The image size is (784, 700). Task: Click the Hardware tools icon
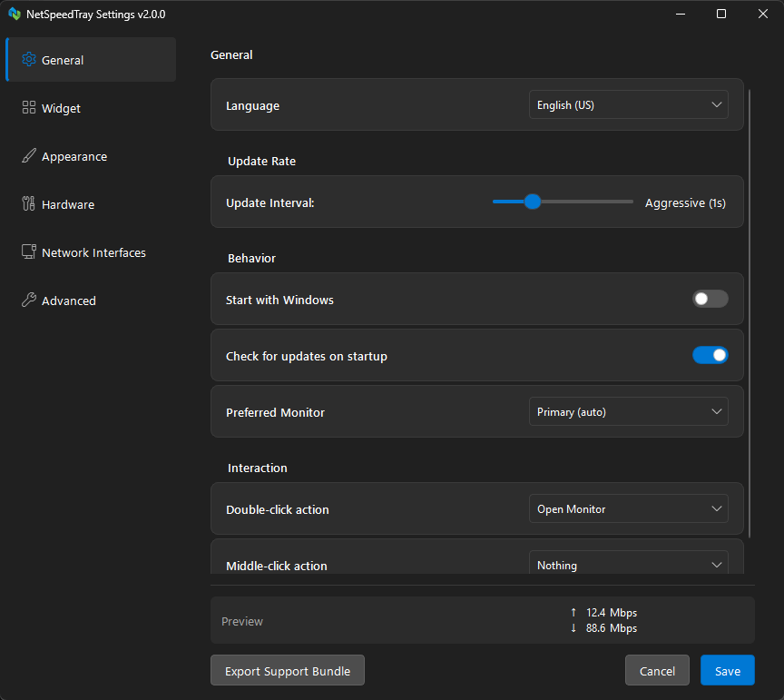pos(28,203)
